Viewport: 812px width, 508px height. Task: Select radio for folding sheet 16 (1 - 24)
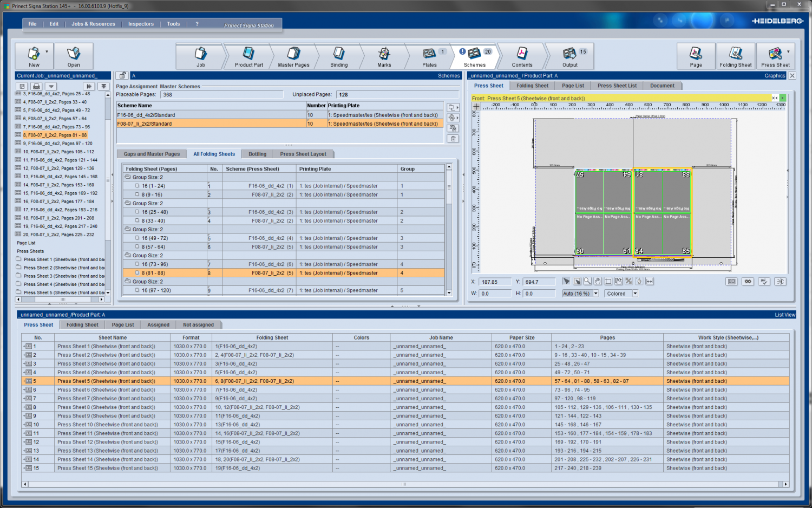[137, 186]
